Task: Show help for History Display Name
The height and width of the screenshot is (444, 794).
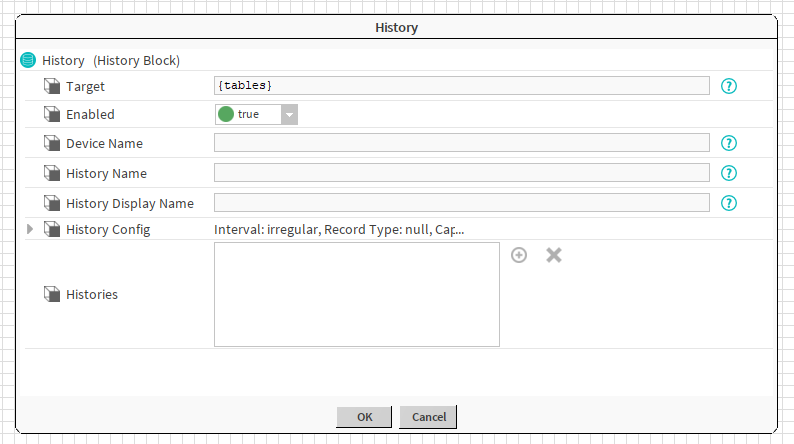Action: [729, 203]
